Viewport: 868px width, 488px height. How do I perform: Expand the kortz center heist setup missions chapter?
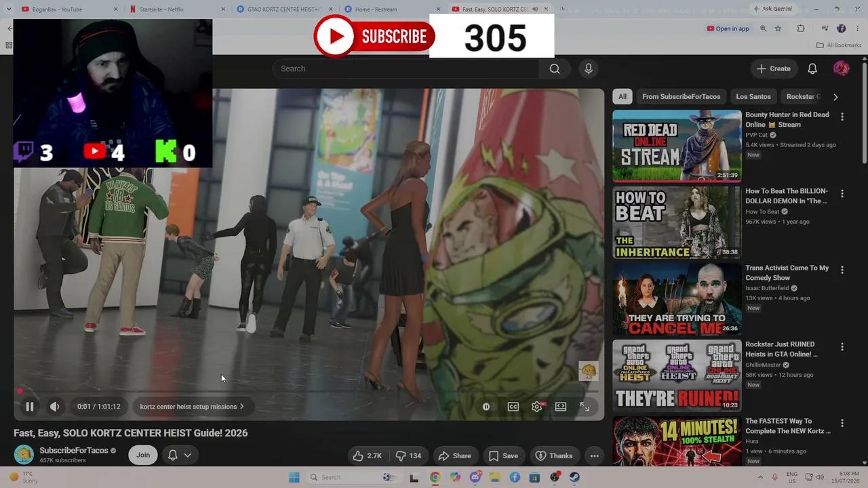(x=192, y=407)
